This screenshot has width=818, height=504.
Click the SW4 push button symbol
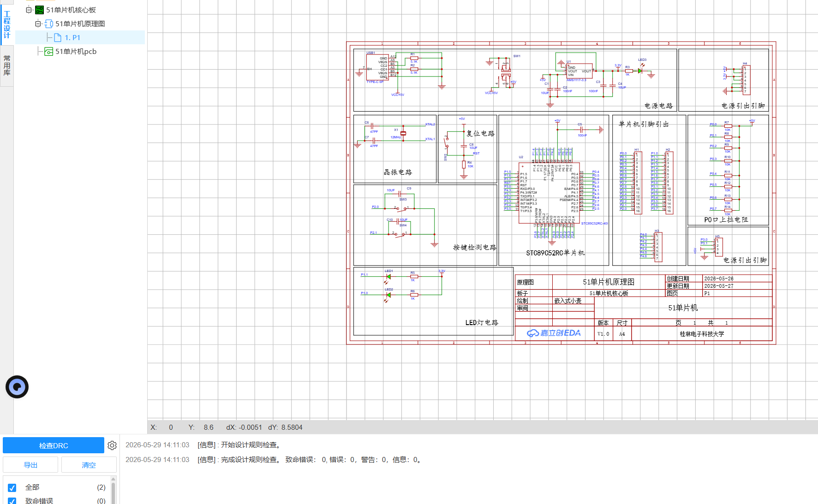pyautogui.click(x=400, y=234)
